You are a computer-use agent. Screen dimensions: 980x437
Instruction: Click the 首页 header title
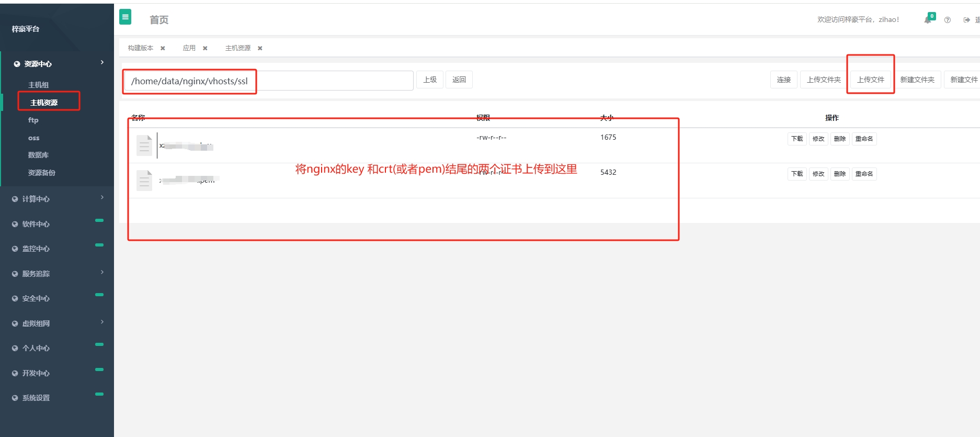pyautogui.click(x=159, y=20)
